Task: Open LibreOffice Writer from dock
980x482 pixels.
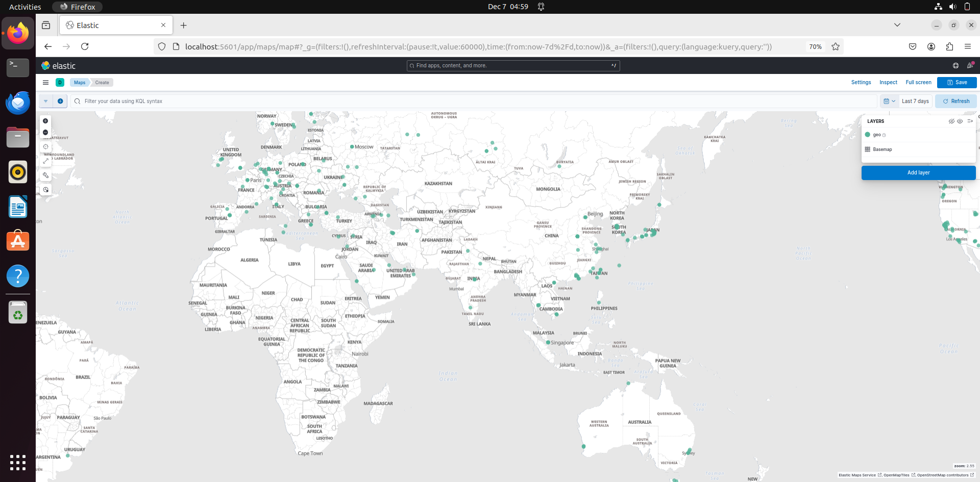Action: (18, 207)
